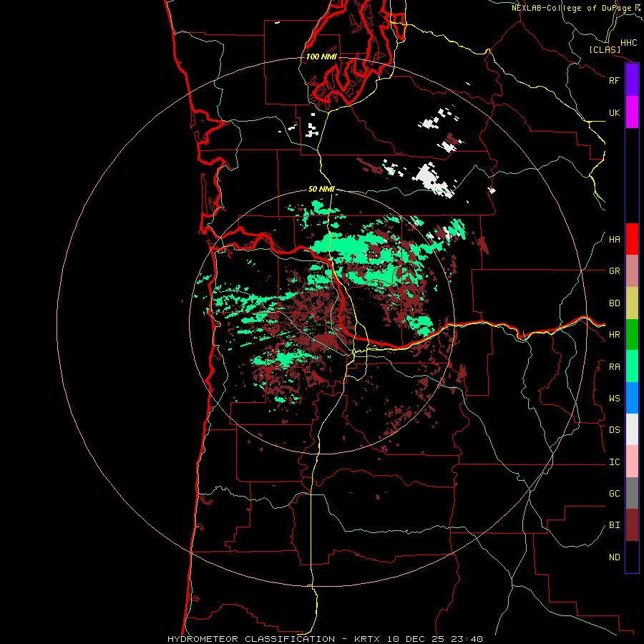The height and width of the screenshot is (644, 644).
Task: Click the UK magenta legend swatch
Action: (x=632, y=112)
